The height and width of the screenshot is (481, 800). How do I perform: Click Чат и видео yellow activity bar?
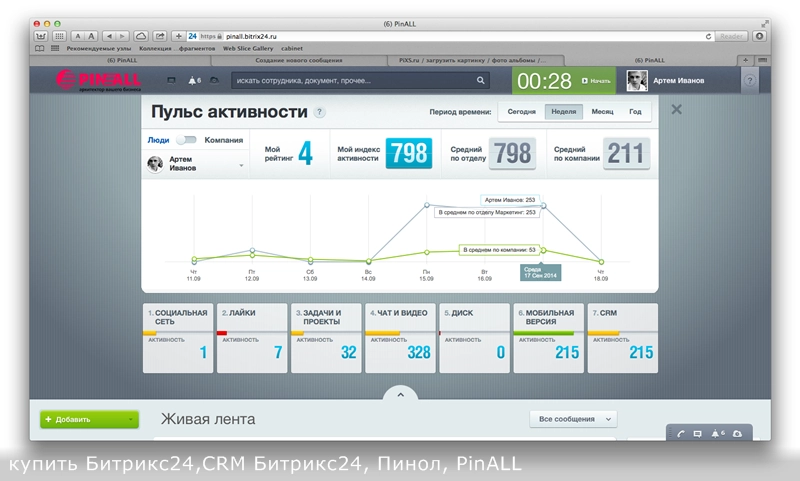[x=382, y=333]
